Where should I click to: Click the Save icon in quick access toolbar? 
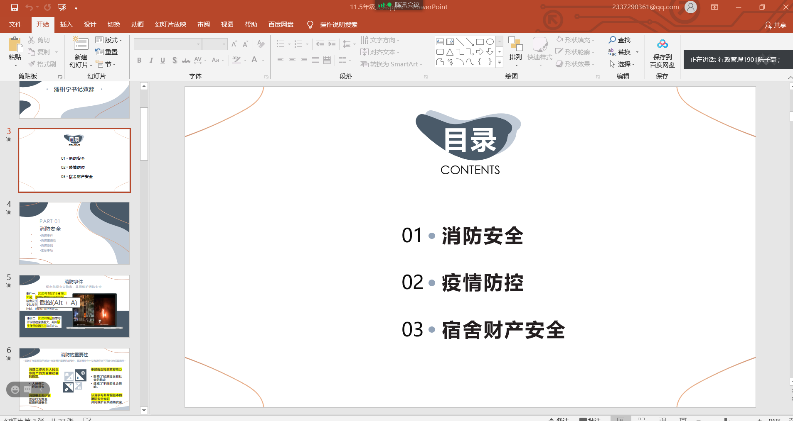12,7
